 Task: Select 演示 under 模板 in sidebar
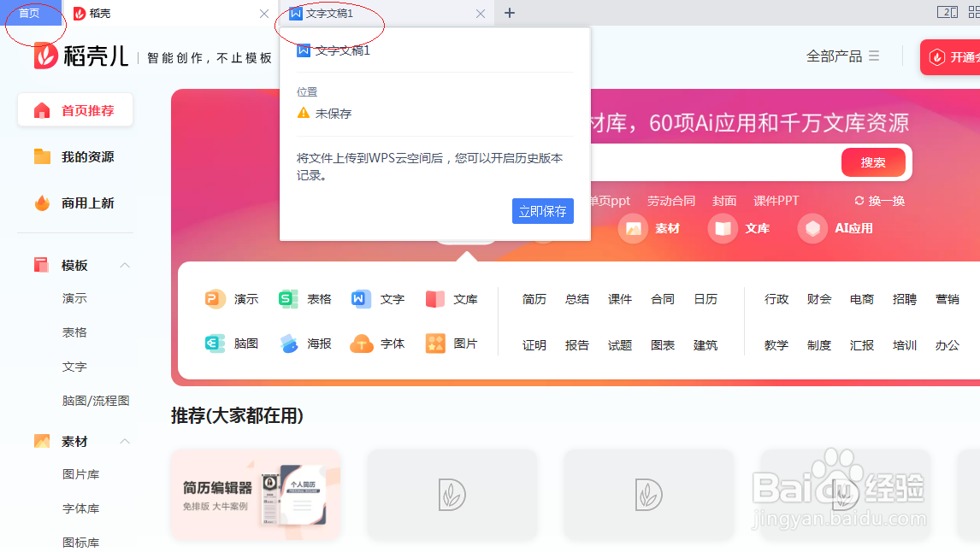[74, 298]
